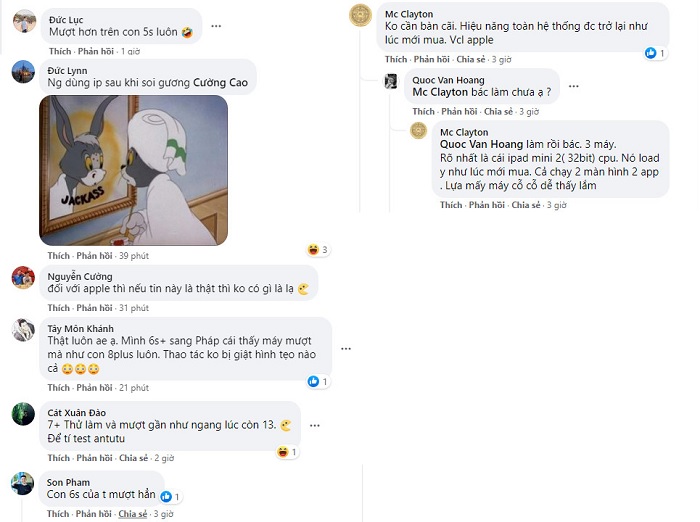Click Quoc Van Hoang's small avatar
The image size is (700, 522).
391,81
